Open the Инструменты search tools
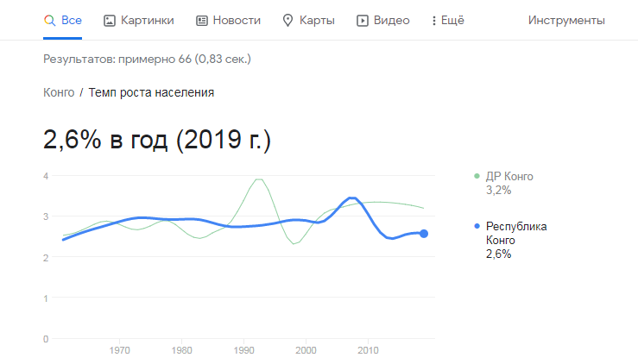Image resolution: width=638 pixels, height=364 pixels. tap(566, 21)
